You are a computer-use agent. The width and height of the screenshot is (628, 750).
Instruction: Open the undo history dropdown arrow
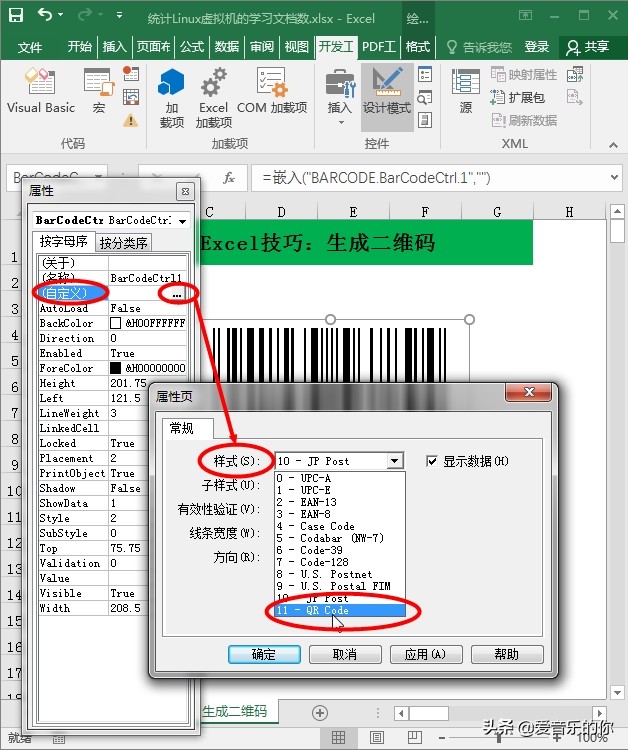click(61, 15)
